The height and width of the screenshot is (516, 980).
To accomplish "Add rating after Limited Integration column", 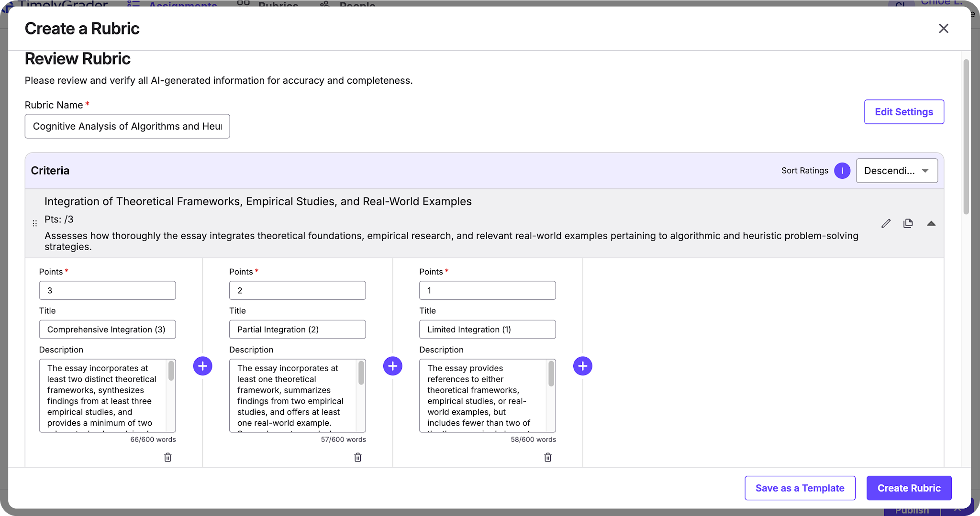I will pyautogui.click(x=583, y=366).
